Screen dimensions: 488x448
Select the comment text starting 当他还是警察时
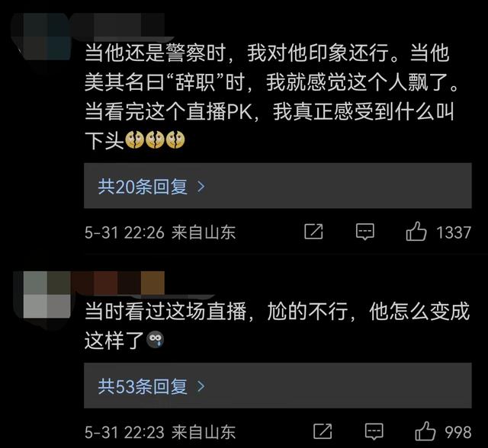pos(271,97)
